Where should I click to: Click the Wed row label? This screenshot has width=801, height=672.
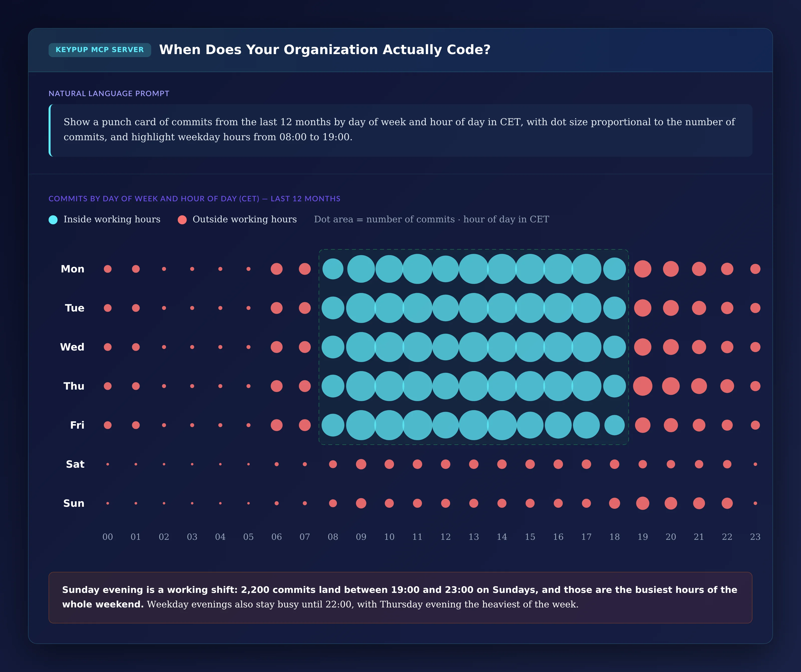pos(72,347)
